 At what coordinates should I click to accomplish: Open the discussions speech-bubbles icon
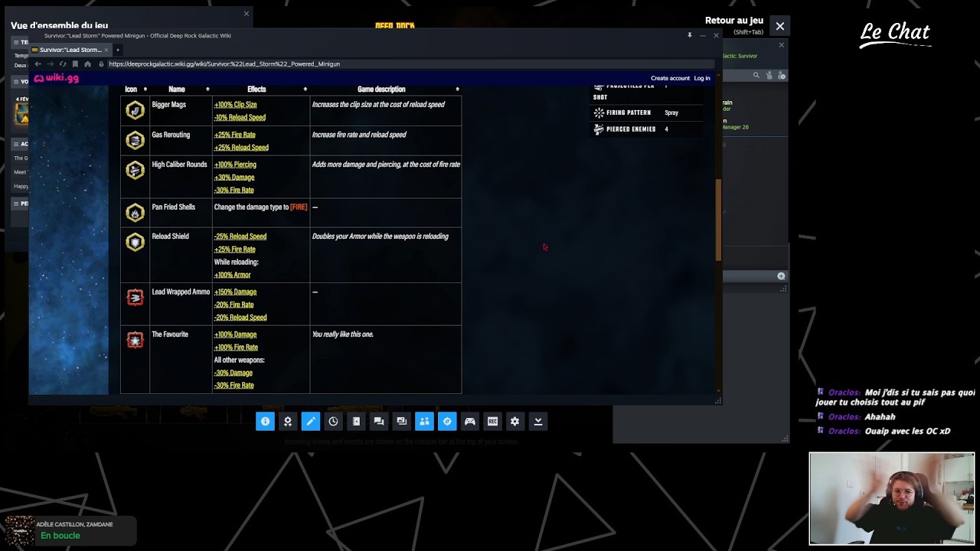point(379,421)
